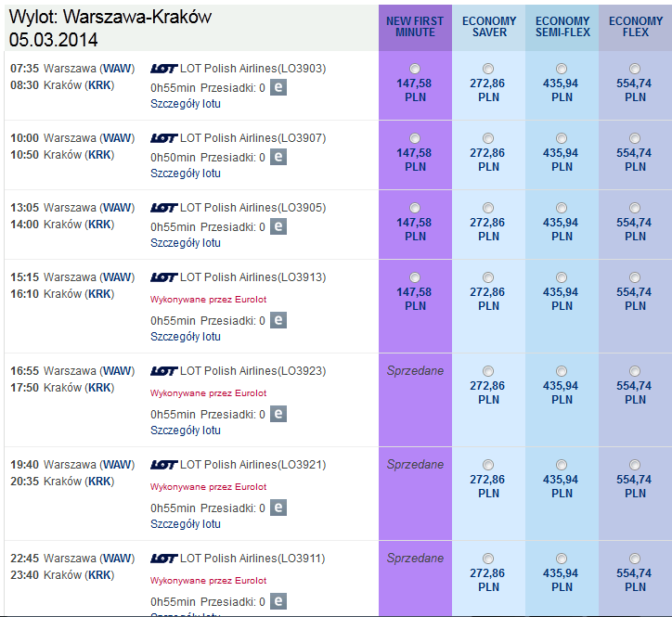
Task: Select Economy Saver fare for 07:35 flight
Action: 488,69
